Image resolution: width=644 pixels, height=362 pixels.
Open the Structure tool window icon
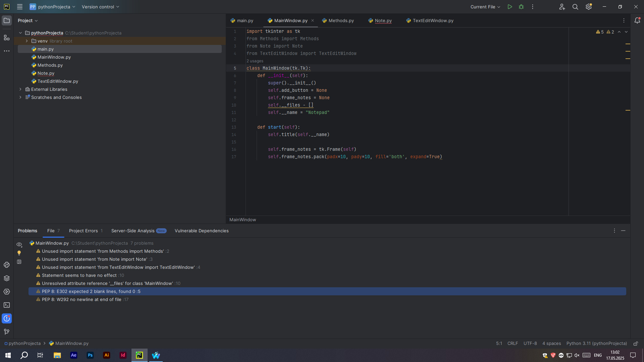click(7, 38)
